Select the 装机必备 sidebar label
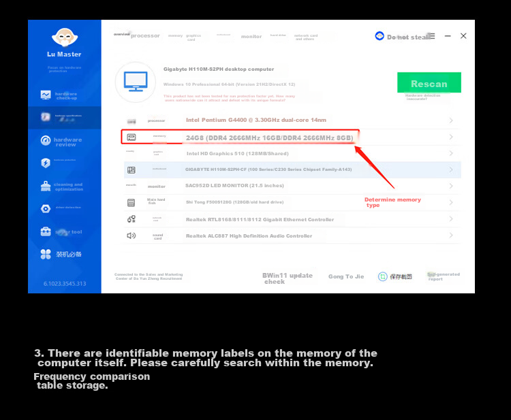This screenshot has height=420, width=511. [x=68, y=255]
